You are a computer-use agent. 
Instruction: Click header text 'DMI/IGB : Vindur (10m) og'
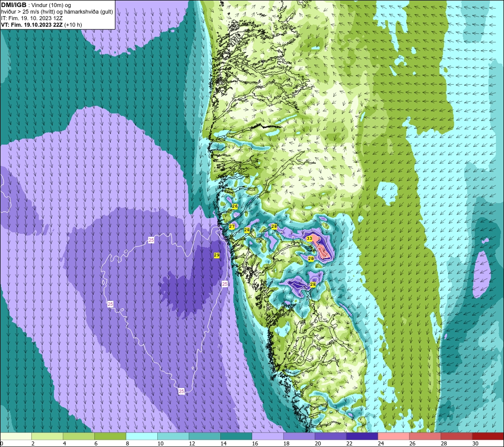pyautogui.click(x=36, y=5)
